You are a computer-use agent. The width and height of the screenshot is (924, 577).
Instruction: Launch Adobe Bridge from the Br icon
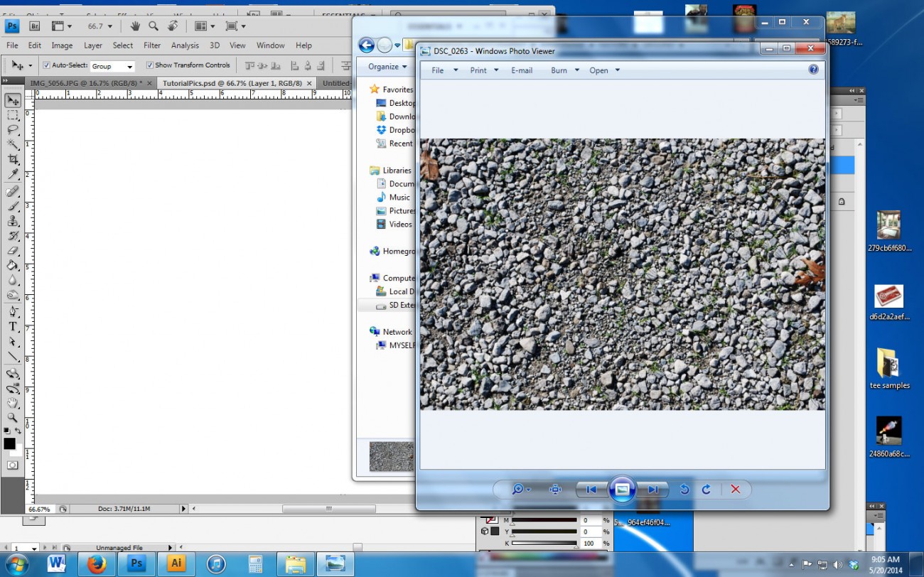point(34,26)
